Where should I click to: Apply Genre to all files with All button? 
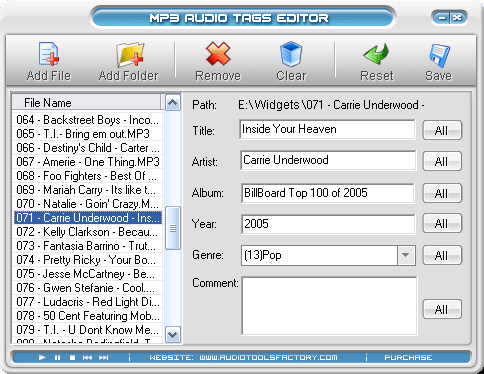(x=442, y=255)
